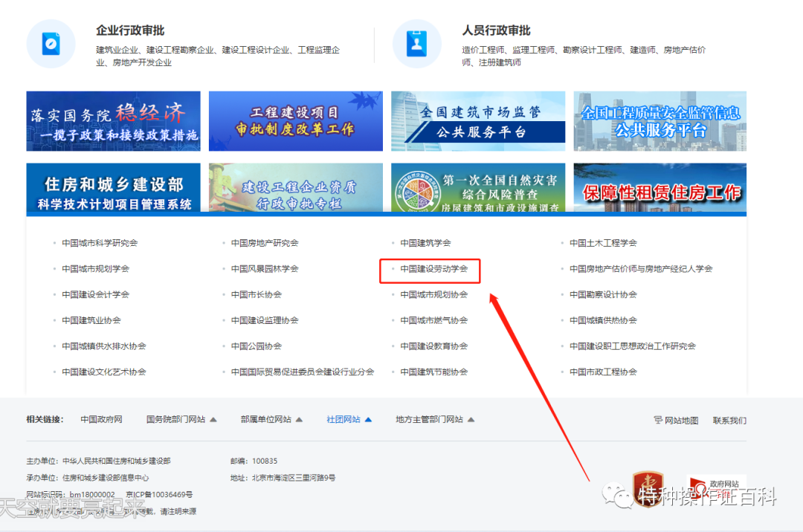803x532 pixels.
Task: Expand the 部属单位网站 dropdown
Action: point(271,420)
